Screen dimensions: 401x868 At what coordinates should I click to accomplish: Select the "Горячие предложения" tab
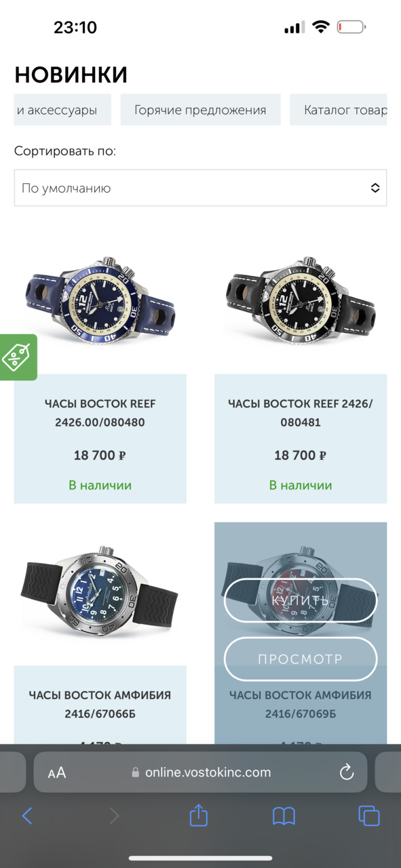coord(200,110)
